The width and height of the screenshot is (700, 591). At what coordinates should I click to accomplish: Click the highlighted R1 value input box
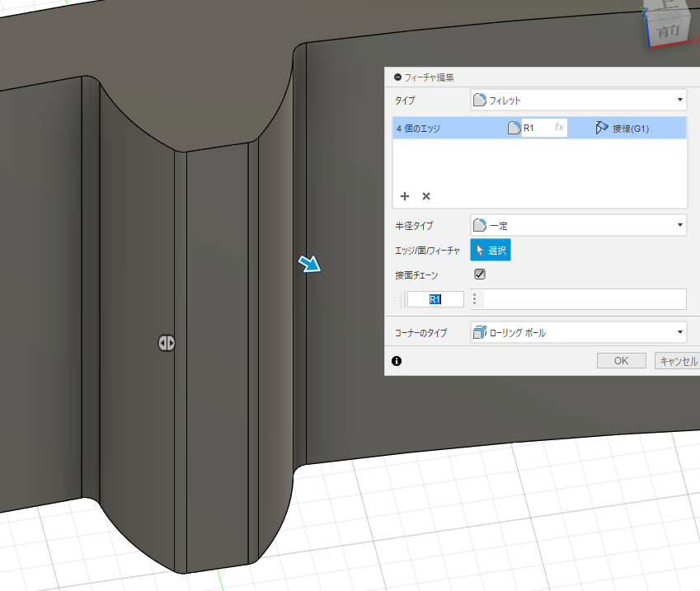(x=435, y=299)
